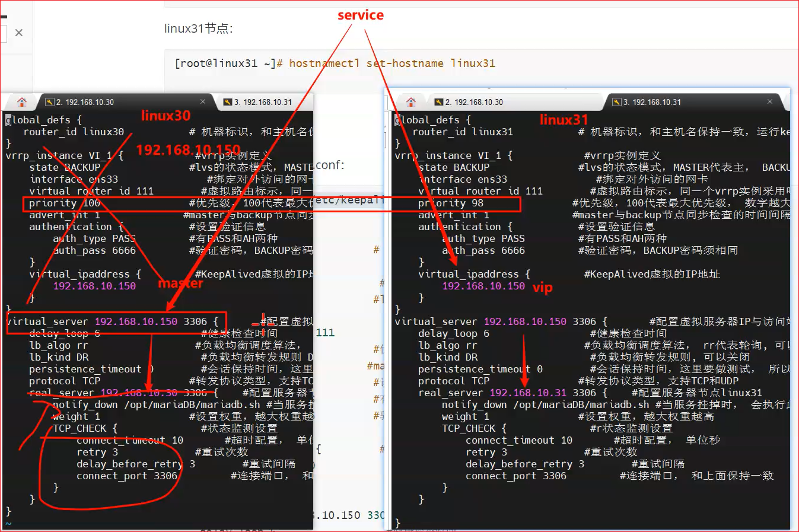Click 'state BACKUP' in left terminal
The width and height of the screenshot is (799, 532).
[65, 167]
